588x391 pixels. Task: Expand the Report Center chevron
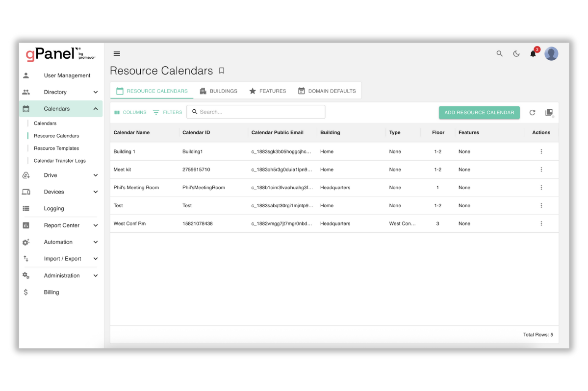click(96, 225)
